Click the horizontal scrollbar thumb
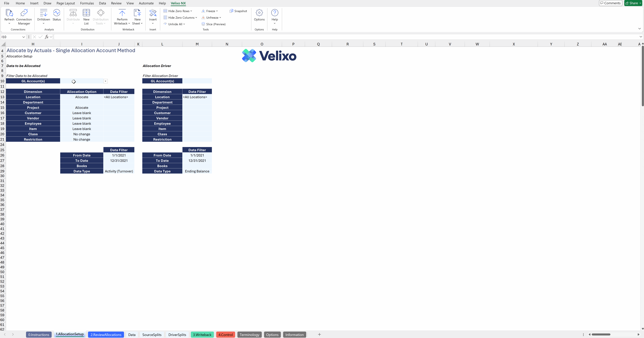This screenshot has height=338, width=644. point(601,334)
